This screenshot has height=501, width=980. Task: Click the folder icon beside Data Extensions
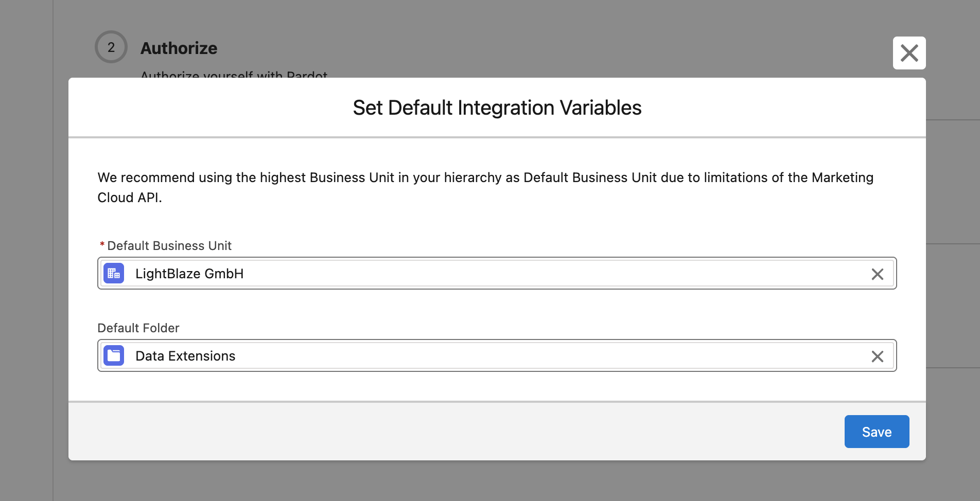[114, 356]
